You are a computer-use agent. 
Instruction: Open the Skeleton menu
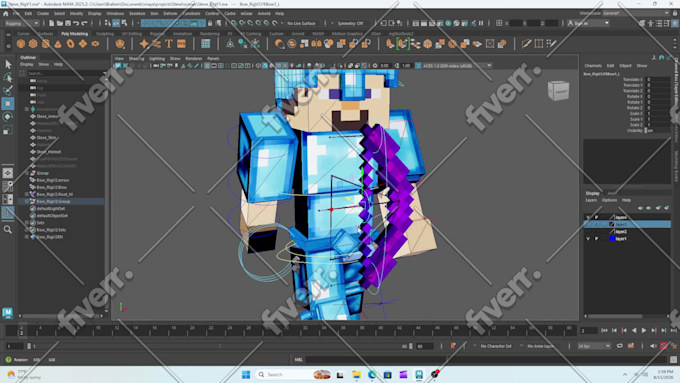point(137,13)
